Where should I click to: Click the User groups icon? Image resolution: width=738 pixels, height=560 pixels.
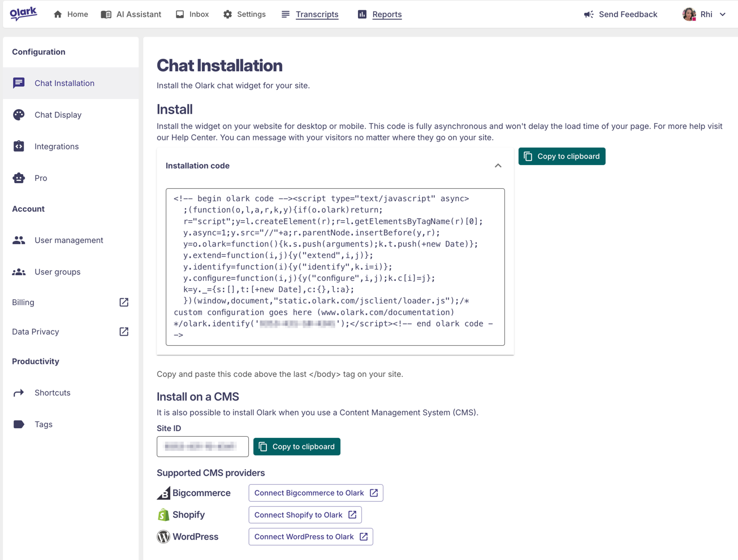point(19,272)
